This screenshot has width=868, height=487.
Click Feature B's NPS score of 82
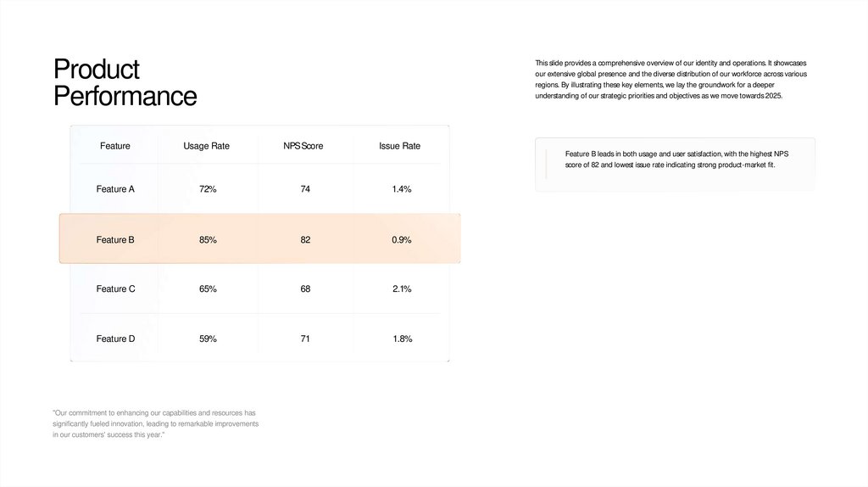[x=305, y=240]
